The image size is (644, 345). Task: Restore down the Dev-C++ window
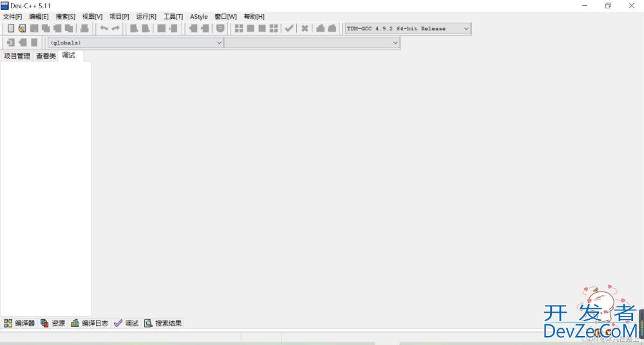coord(608,6)
